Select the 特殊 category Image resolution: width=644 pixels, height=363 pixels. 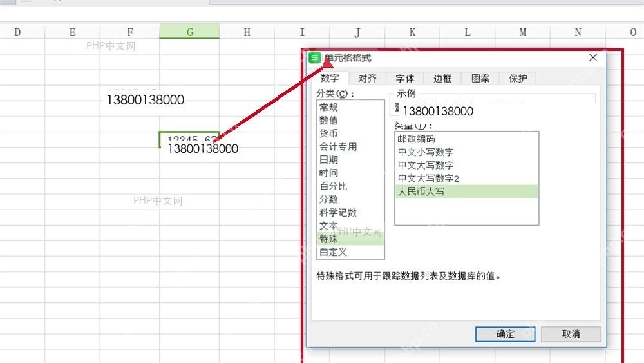[350, 239]
